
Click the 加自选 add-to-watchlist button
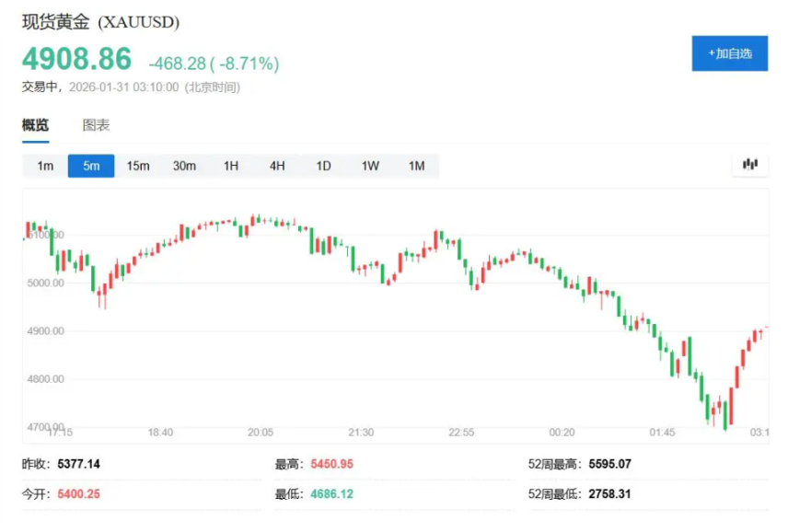coord(729,53)
